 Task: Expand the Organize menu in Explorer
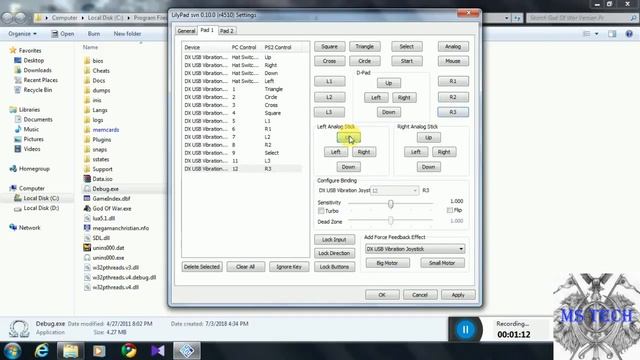click(22, 34)
